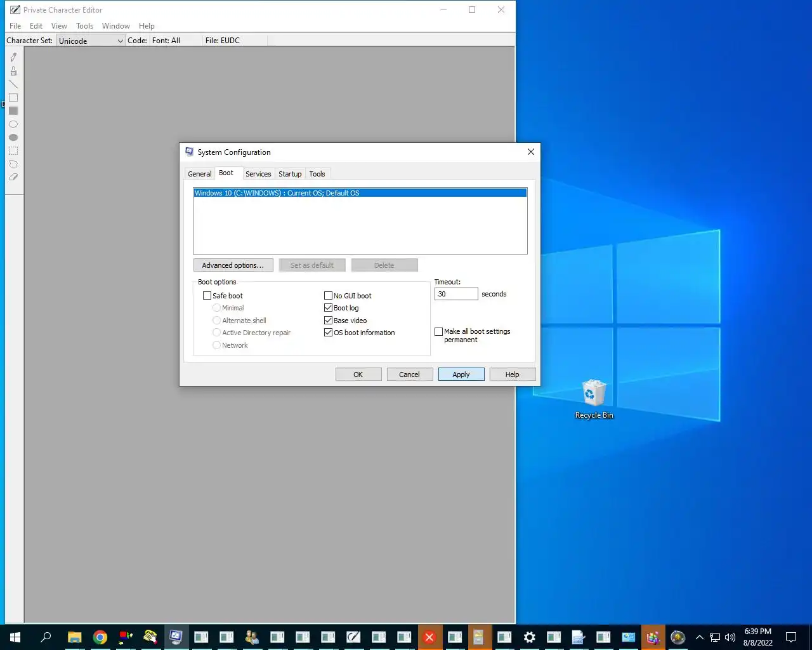Select the Hollow Ellipse tool
This screenshot has width=812, height=650.
[13, 124]
